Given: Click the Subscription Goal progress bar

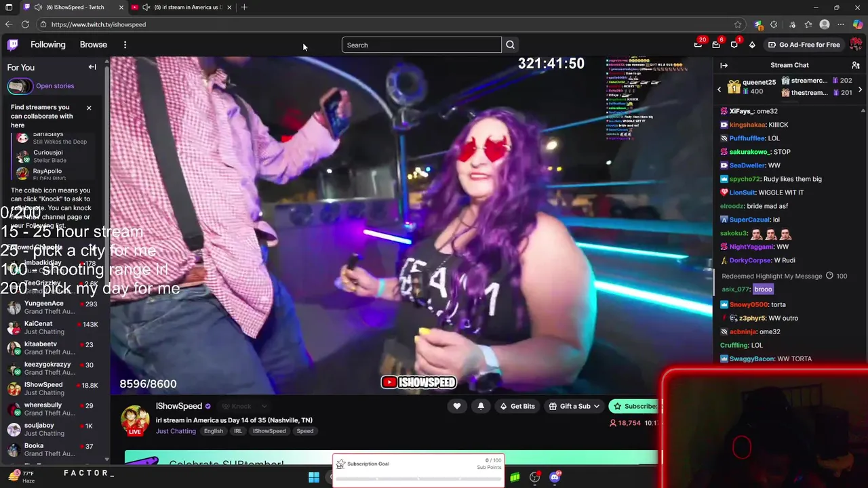Looking at the screenshot, I should 418,479.
